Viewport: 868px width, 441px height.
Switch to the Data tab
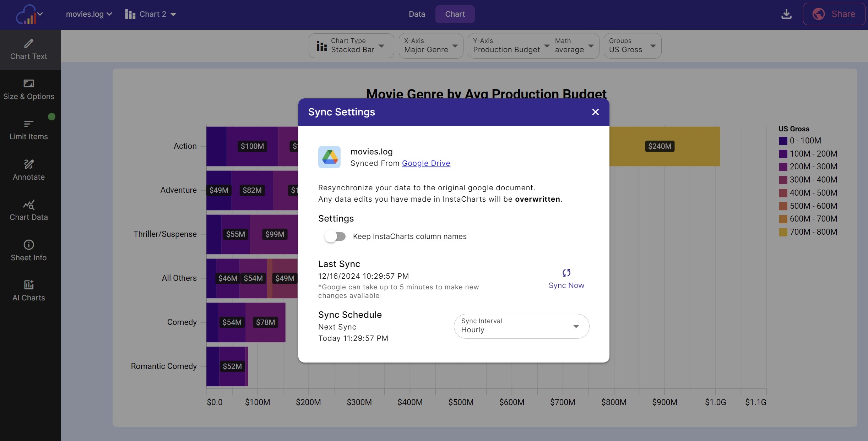(417, 14)
